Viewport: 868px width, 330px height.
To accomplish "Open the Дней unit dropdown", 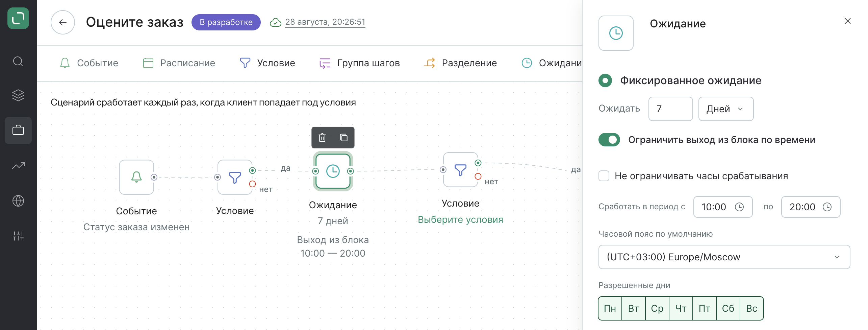I will pos(726,109).
